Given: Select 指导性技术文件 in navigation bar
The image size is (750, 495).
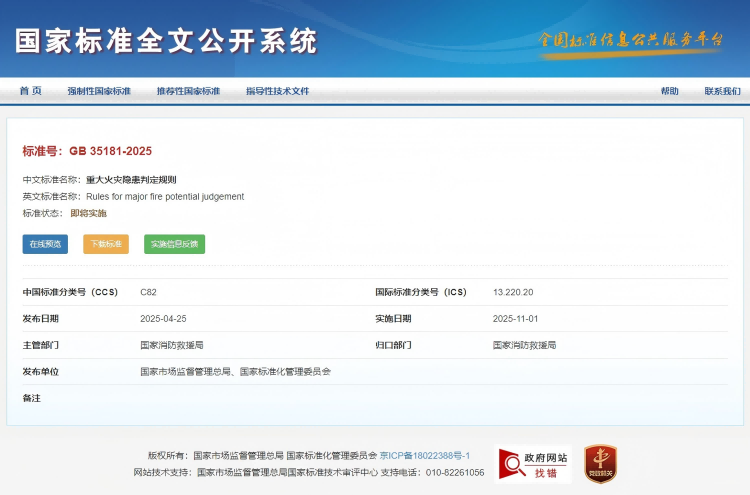Looking at the screenshot, I should click(x=277, y=91).
